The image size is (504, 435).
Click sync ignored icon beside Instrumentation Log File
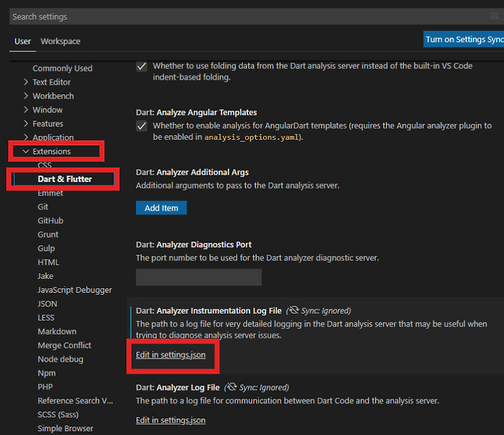click(293, 310)
